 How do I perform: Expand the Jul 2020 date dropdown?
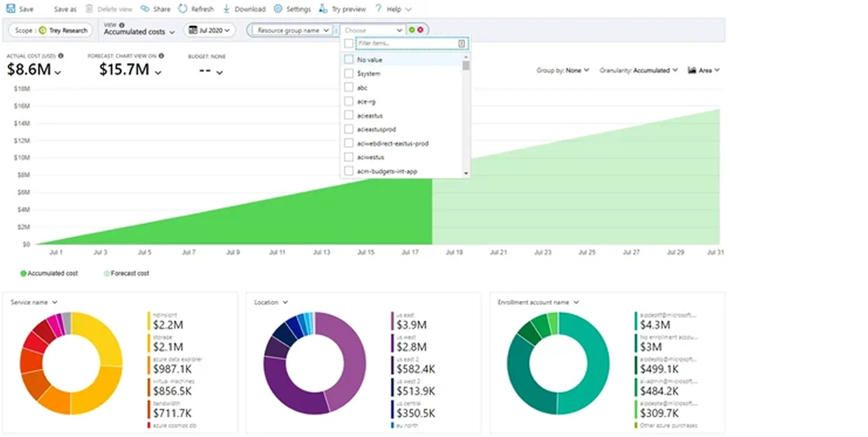pyautogui.click(x=209, y=30)
